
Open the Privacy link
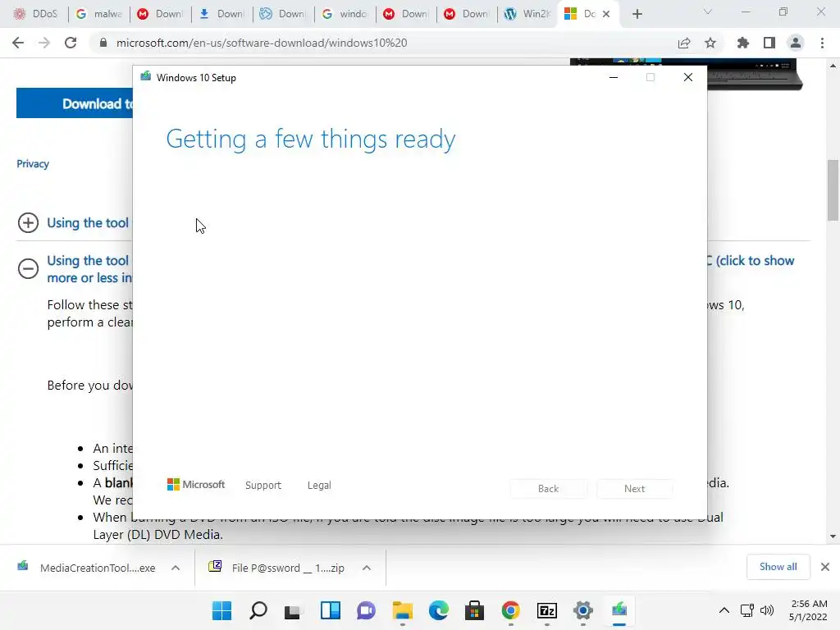tap(33, 164)
